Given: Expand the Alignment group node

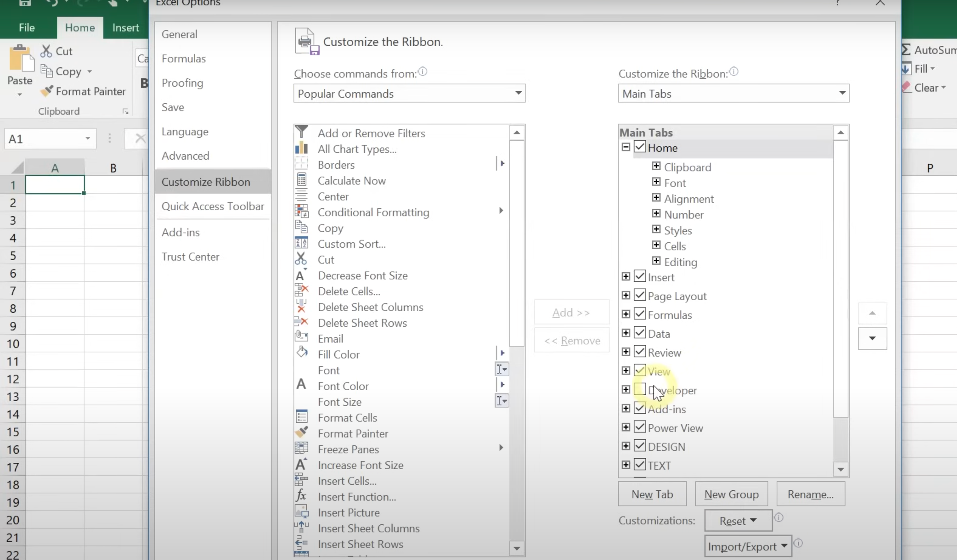Looking at the screenshot, I should point(656,198).
